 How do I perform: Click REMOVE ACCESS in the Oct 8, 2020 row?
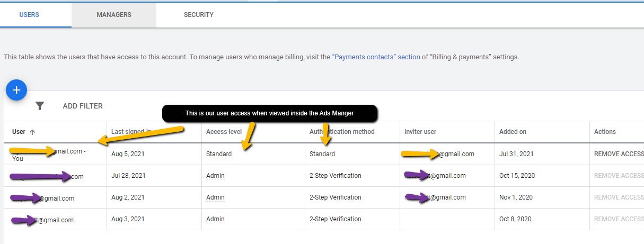pyautogui.click(x=619, y=219)
